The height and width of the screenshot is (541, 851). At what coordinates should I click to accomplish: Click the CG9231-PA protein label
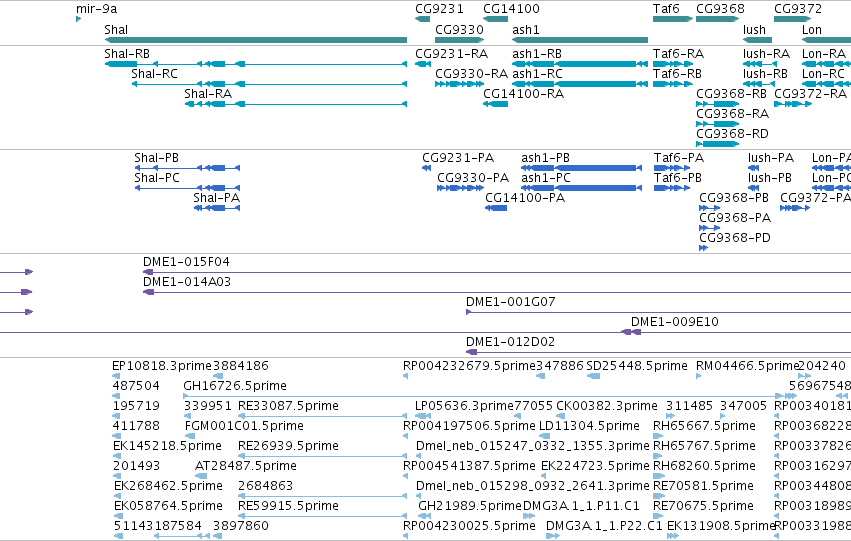tap(458, 158)
